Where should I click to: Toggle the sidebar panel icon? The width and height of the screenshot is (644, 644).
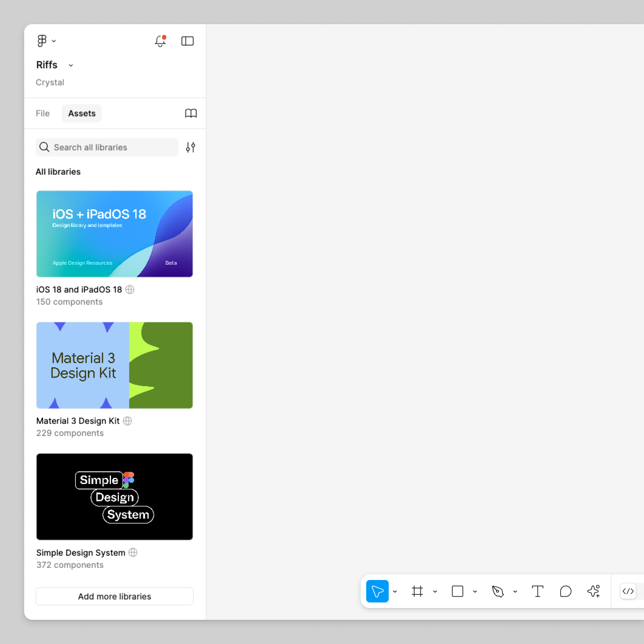coord(187,41)
